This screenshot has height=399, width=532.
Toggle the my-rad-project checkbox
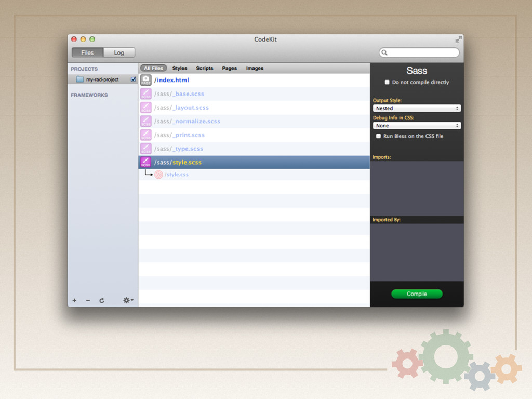click(134, 79)
